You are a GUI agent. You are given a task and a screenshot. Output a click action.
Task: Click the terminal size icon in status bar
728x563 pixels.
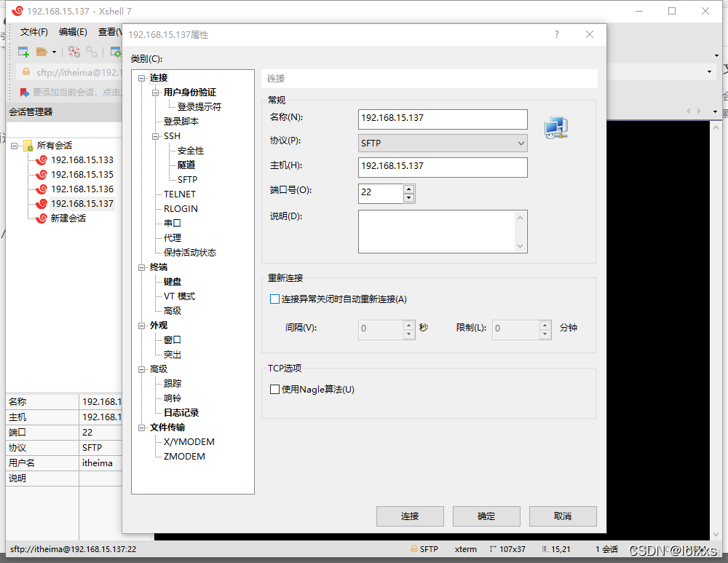493,548
